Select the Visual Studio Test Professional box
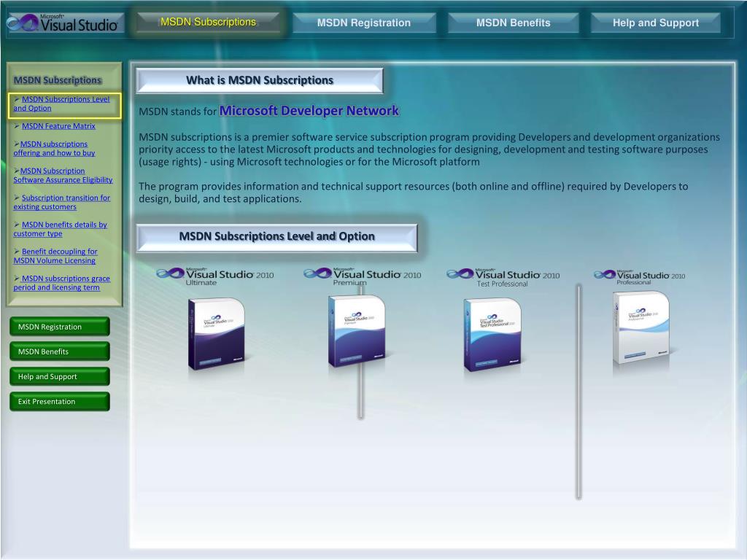The image size is (747, 560). (492, 335)
